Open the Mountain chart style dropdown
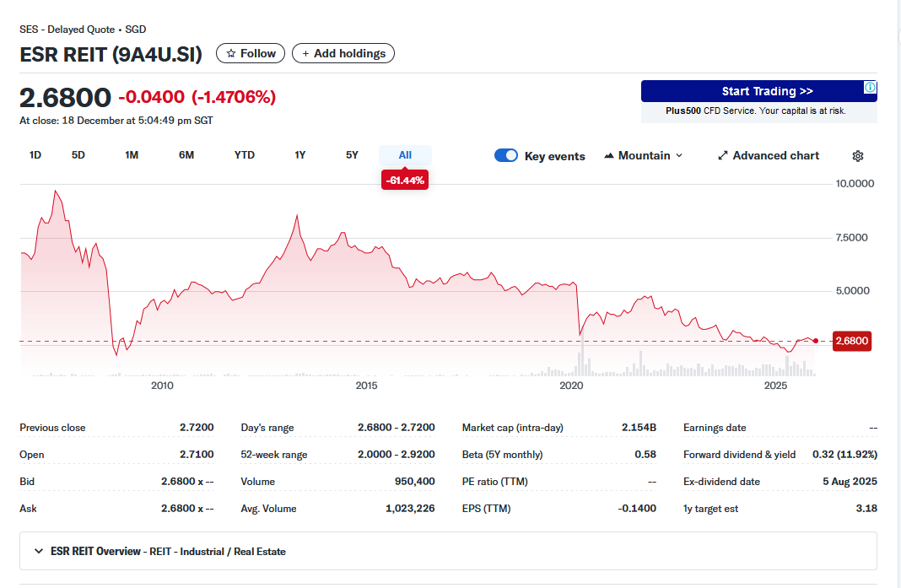901x588 pixels. point(645,156)
